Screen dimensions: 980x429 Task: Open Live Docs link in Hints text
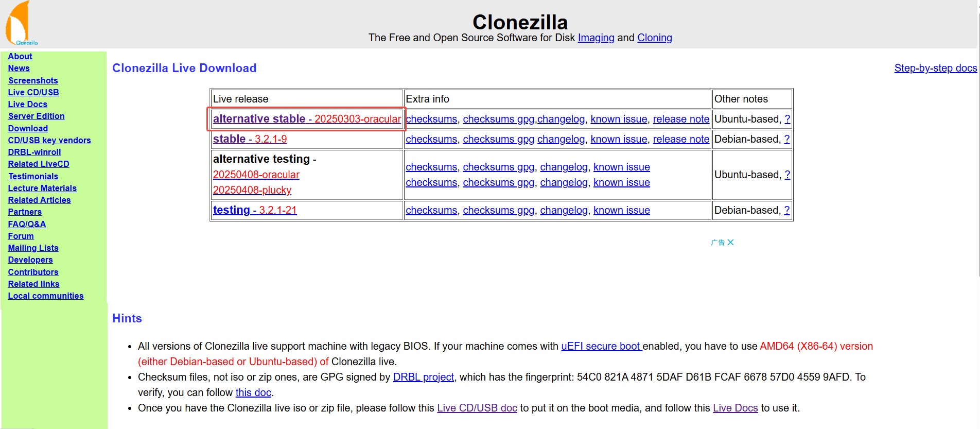736,408
